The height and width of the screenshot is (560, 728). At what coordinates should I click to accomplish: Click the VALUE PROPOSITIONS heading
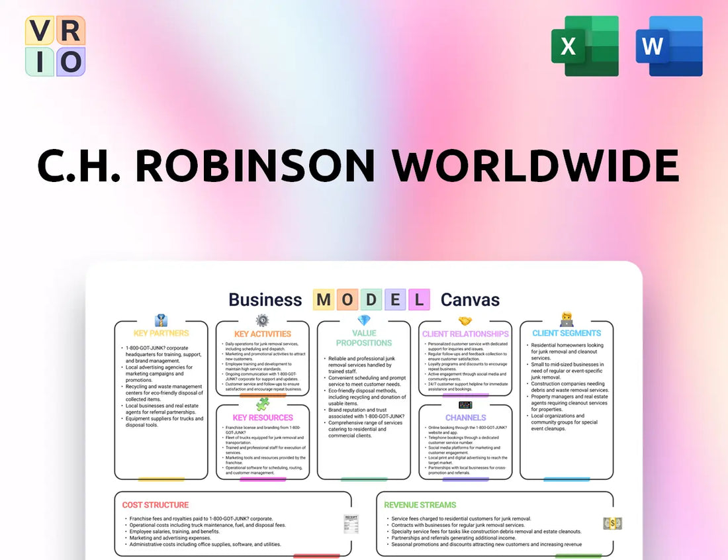[x=364, y=338]
